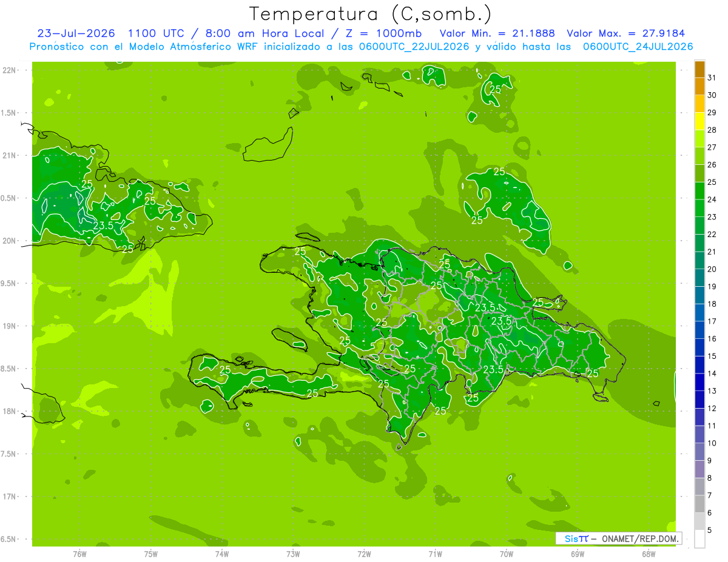Viewport: 728px width, 562px height.
Task: Click the 72W longitude axis label
Action: click(364, 554)
